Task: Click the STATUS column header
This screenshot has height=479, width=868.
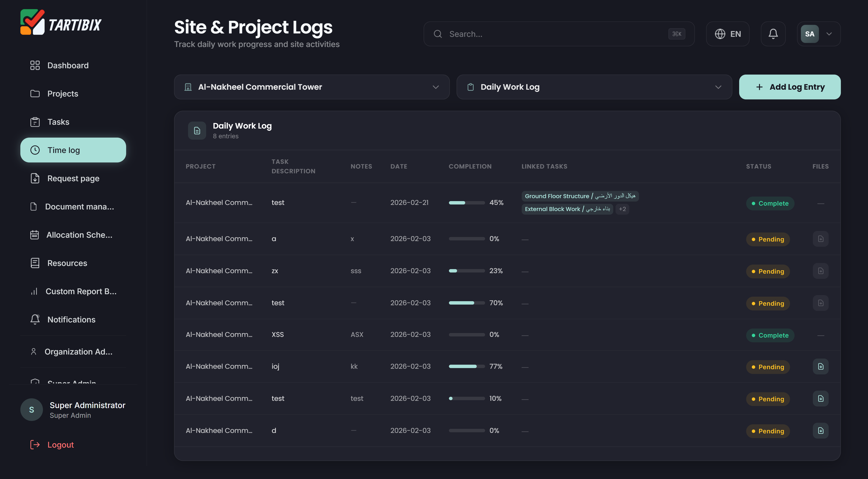Action: tap(759, 166)
